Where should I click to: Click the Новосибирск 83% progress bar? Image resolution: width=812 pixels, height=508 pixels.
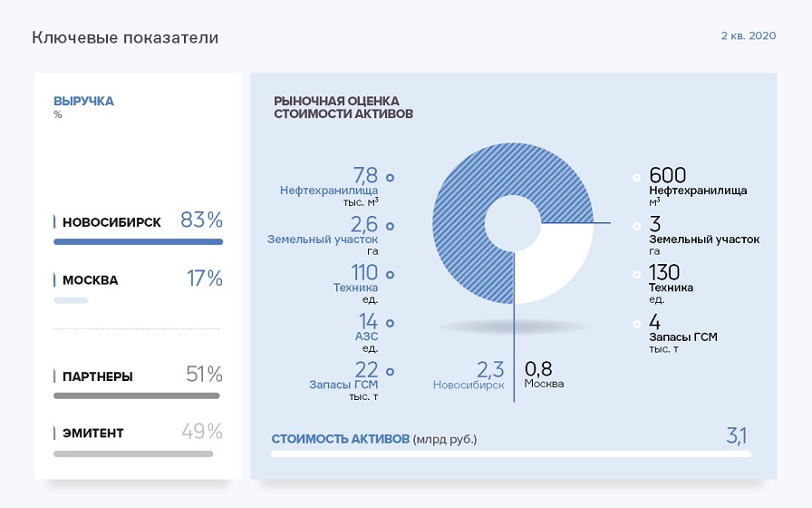click(x=138, y=242)
